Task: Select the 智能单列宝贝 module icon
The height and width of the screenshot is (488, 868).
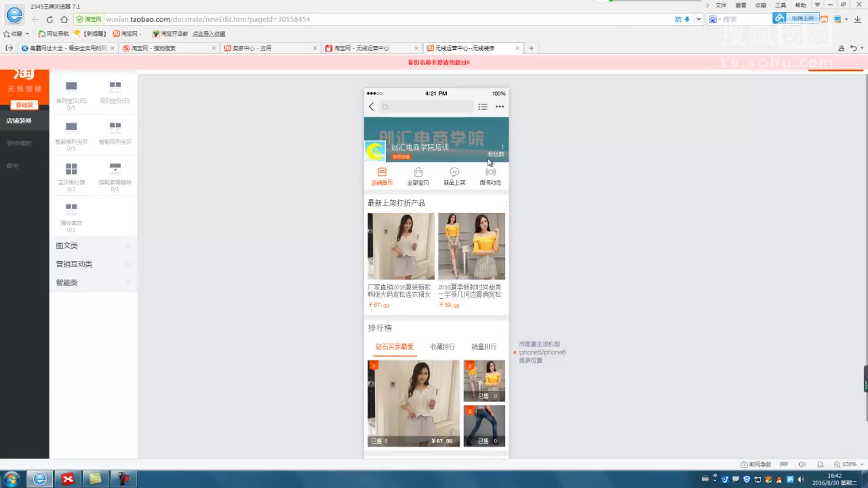Action: click(x=71, y=127)
